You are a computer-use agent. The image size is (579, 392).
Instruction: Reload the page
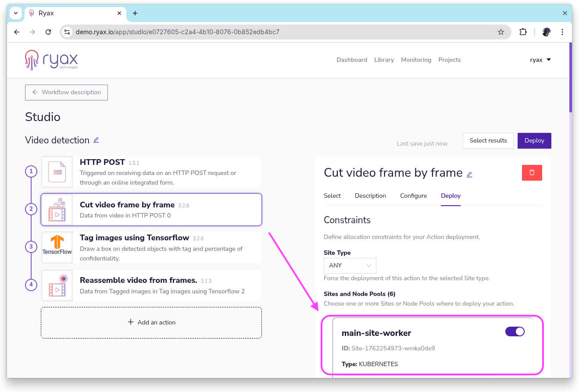pyautogui.click(x=49, y=32)
